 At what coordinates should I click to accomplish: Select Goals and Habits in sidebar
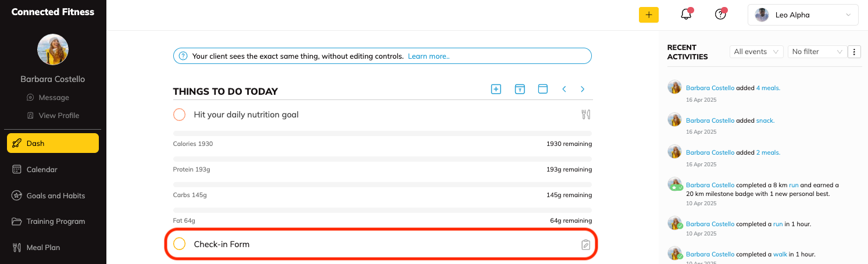[55, 196]
